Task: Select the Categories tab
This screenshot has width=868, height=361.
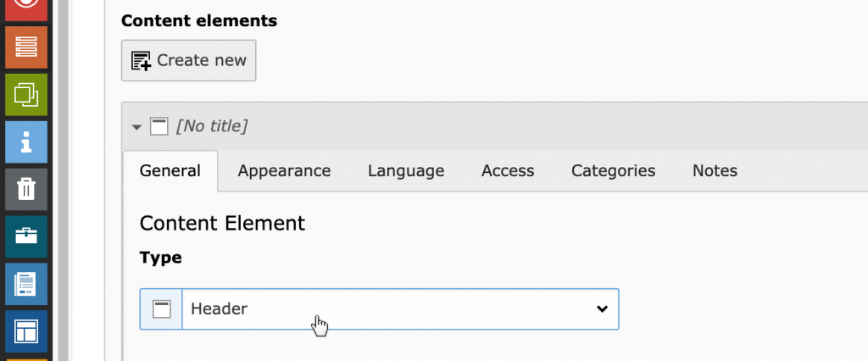Action: point(614,170)
